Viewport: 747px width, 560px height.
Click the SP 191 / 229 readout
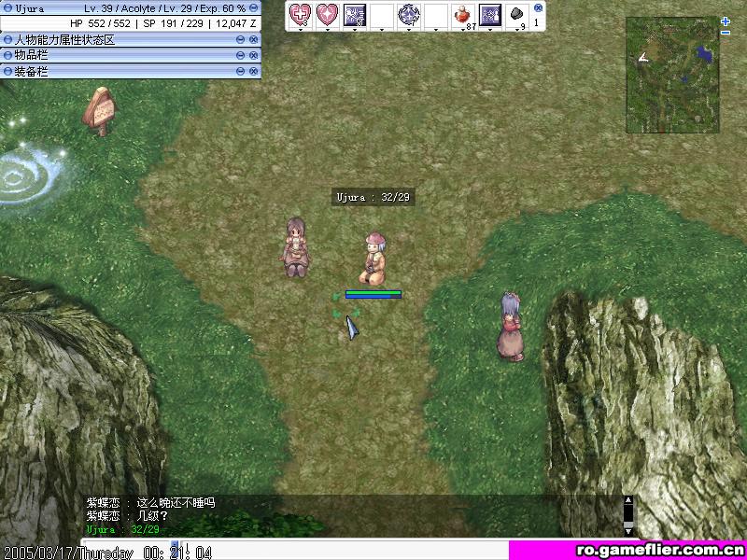[x=174, y=23]
